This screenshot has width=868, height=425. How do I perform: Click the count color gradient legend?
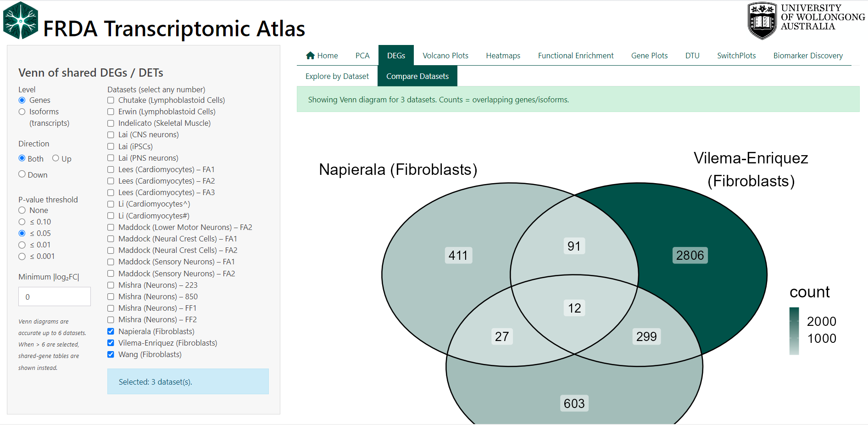794,331
